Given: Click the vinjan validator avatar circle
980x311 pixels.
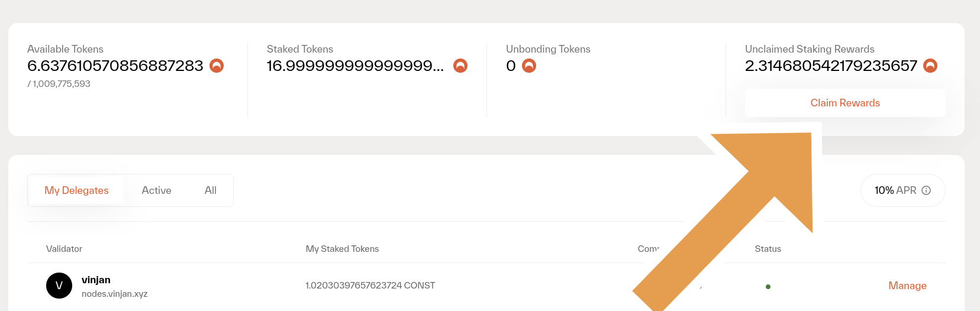Looking at the screenshot, I should pyautogui.click(x=59, y=286).
